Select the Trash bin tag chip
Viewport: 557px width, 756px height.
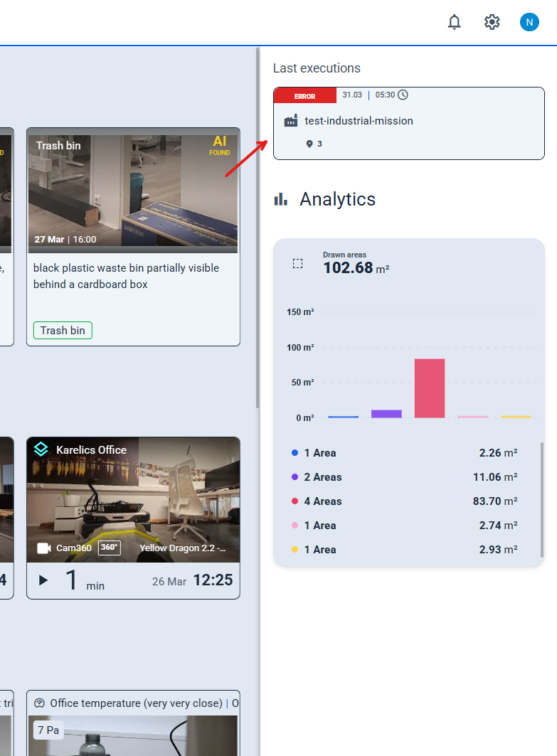point(63,330)
